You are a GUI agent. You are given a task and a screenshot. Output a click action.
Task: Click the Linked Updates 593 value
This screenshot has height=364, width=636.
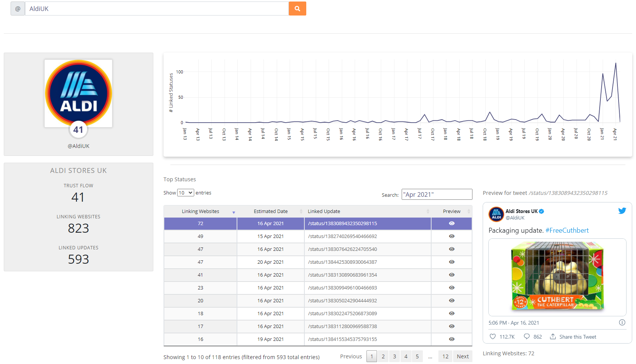(78, 259)
